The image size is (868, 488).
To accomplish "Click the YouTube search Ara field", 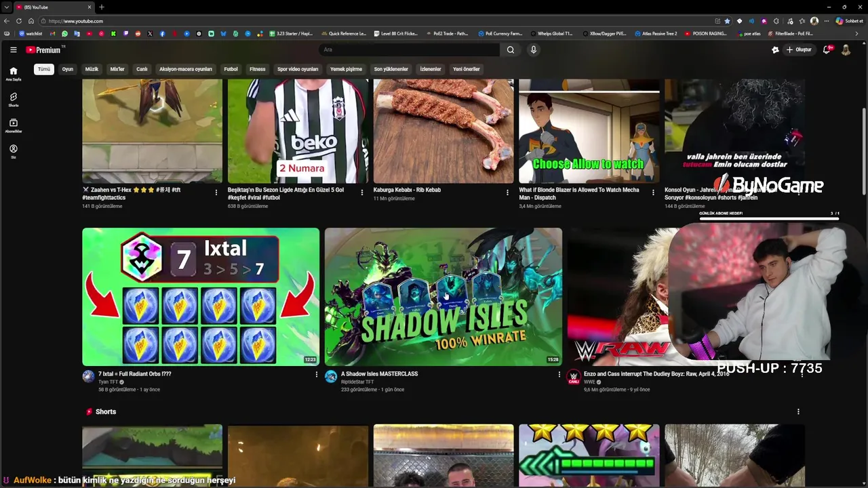I will [410, 49].
